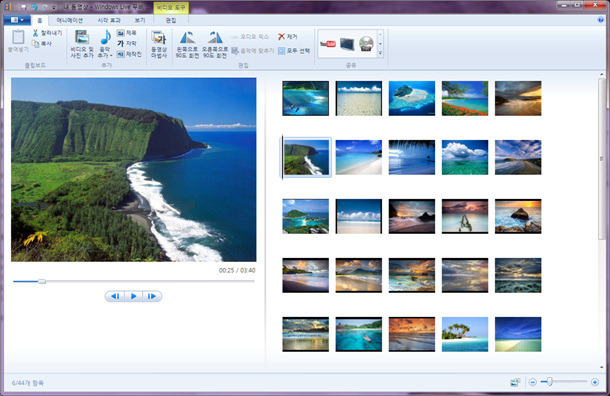Select the green cliff coastline thumbnail
The image size is (610, 396).
306,158
